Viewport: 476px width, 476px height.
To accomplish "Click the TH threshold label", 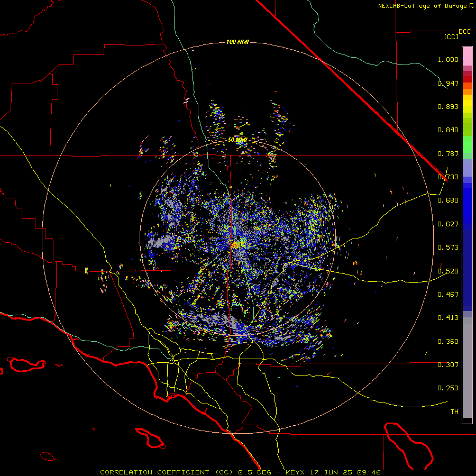I will (x=454, y=412).
